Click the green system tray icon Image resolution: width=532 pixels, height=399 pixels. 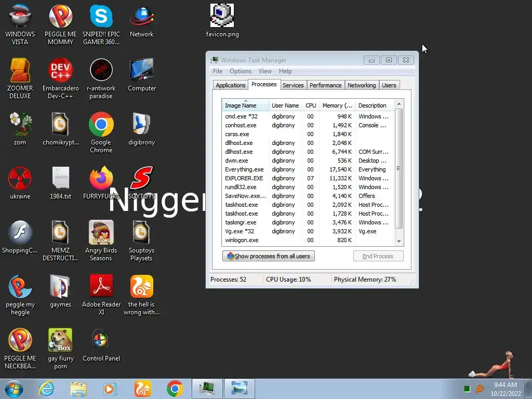point(467,389)
